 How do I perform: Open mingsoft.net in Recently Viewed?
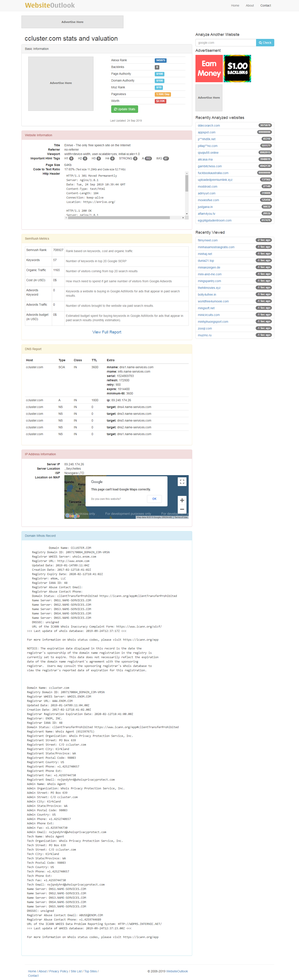(x=206, y=308)
